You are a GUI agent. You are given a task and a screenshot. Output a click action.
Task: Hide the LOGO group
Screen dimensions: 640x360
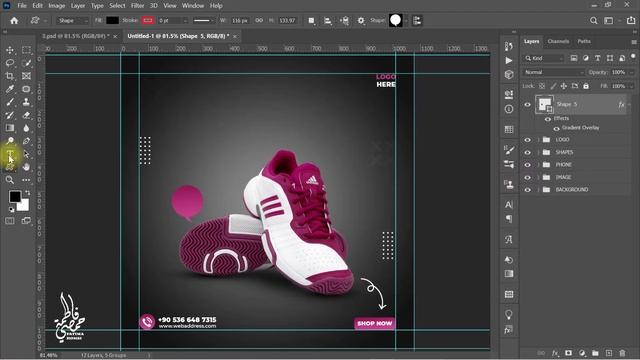(x=527, y=140)
